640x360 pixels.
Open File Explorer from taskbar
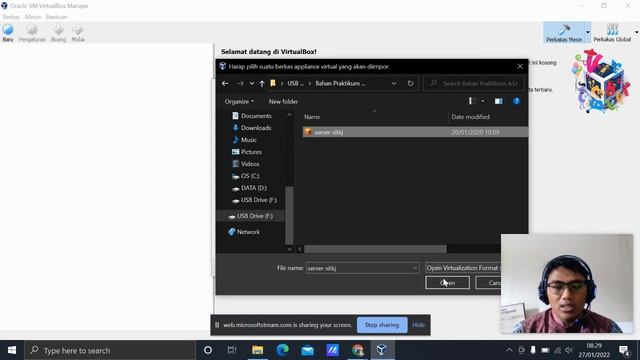pyautogui.click(x=257, y=350)
